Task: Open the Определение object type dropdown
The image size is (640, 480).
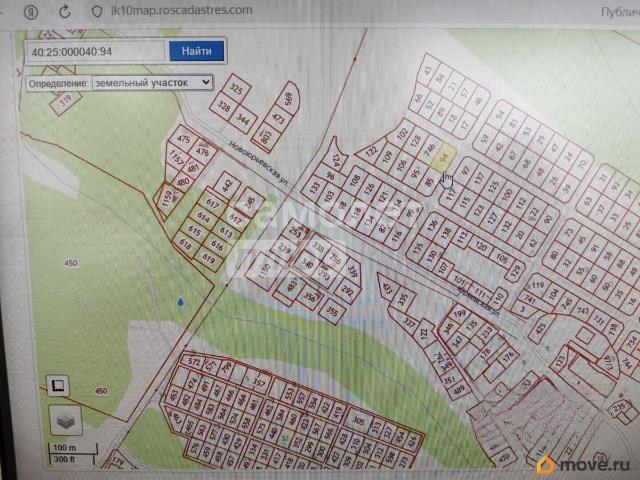Action: (x=152, y=83)
